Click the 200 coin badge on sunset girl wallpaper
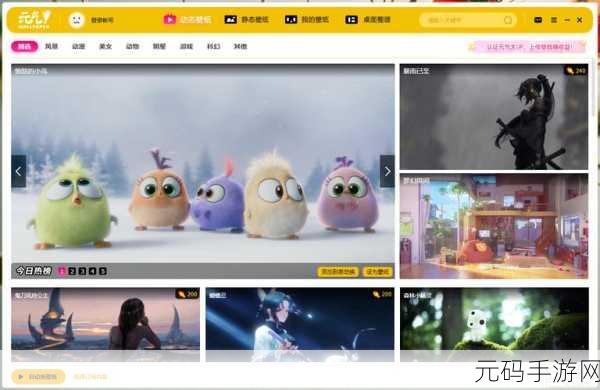 pos(188,294)
